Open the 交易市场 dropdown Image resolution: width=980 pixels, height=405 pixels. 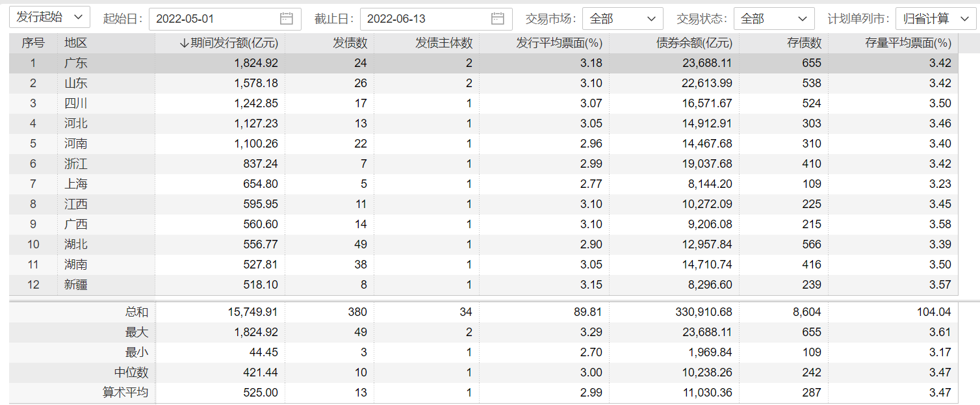click(622, 19)
